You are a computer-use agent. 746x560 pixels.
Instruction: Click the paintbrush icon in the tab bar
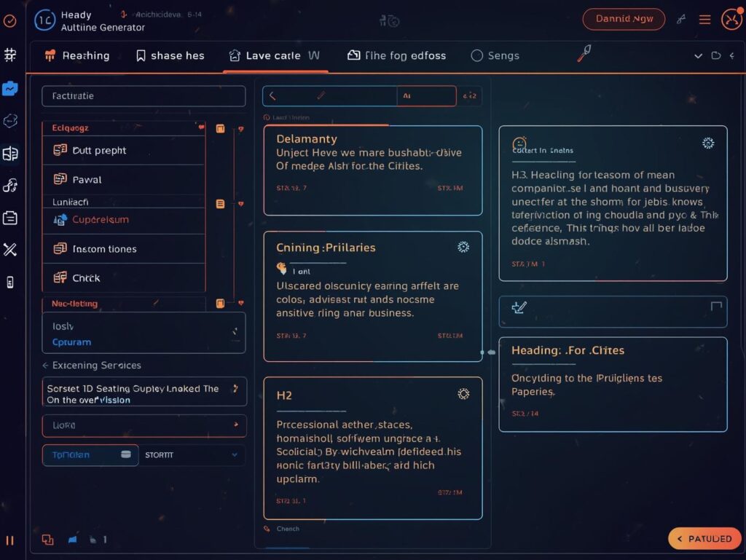pos(584,55)
